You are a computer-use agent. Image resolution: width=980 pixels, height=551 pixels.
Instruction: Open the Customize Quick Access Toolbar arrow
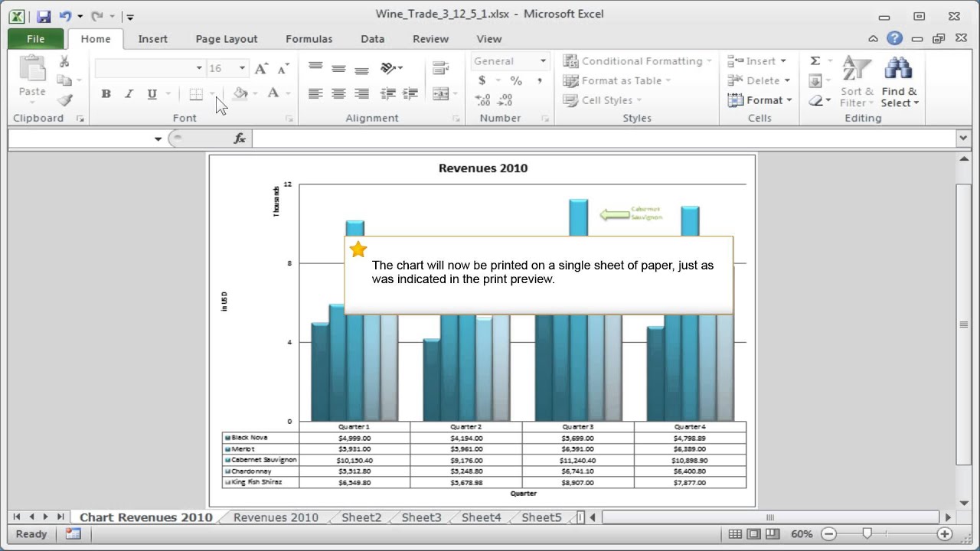coord(130,17)
